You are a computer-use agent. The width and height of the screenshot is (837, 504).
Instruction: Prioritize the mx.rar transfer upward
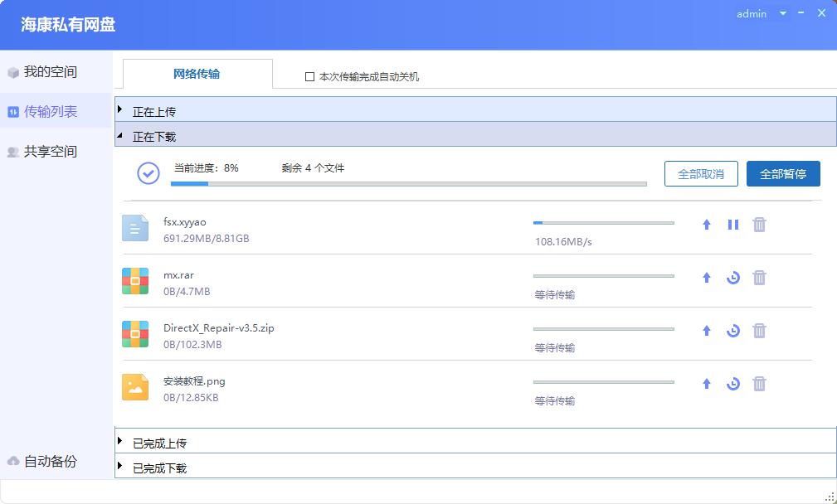click(x=706, y=278)
